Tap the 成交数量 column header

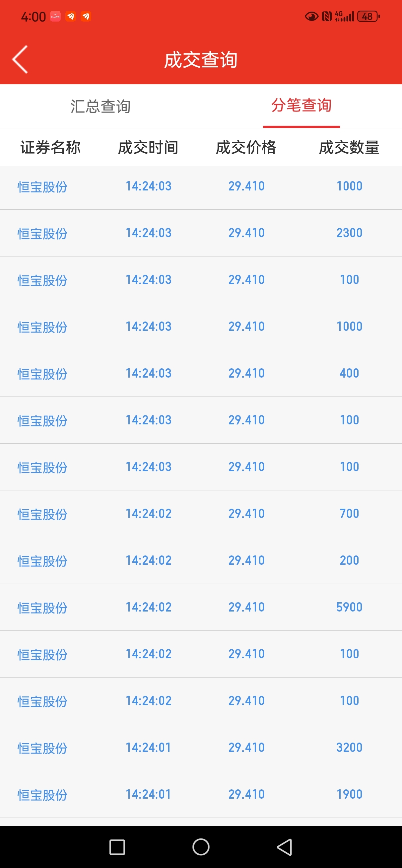(x=350, y=148)
